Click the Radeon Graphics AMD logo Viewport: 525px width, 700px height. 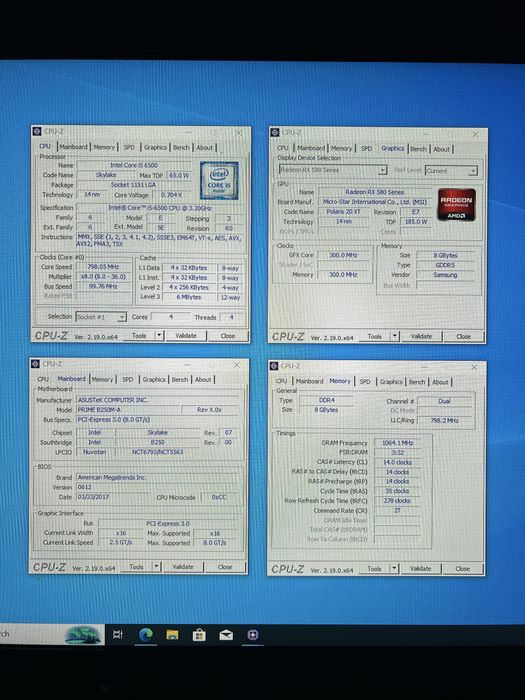pos(457,204)
